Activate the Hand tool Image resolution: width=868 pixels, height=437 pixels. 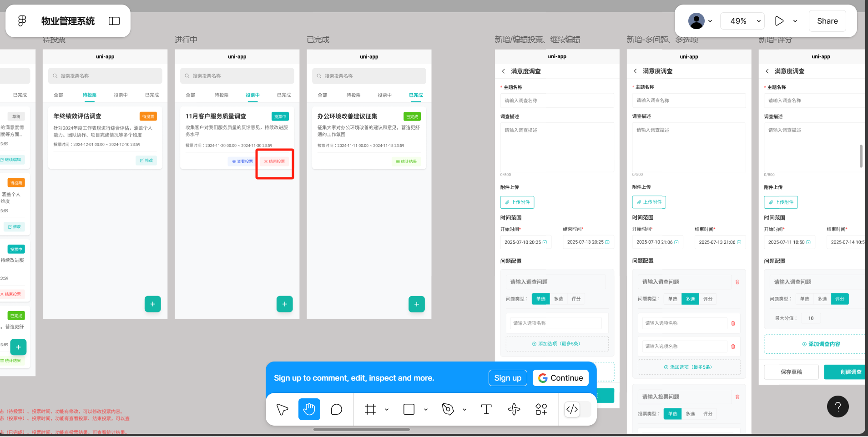coord(309,409)
